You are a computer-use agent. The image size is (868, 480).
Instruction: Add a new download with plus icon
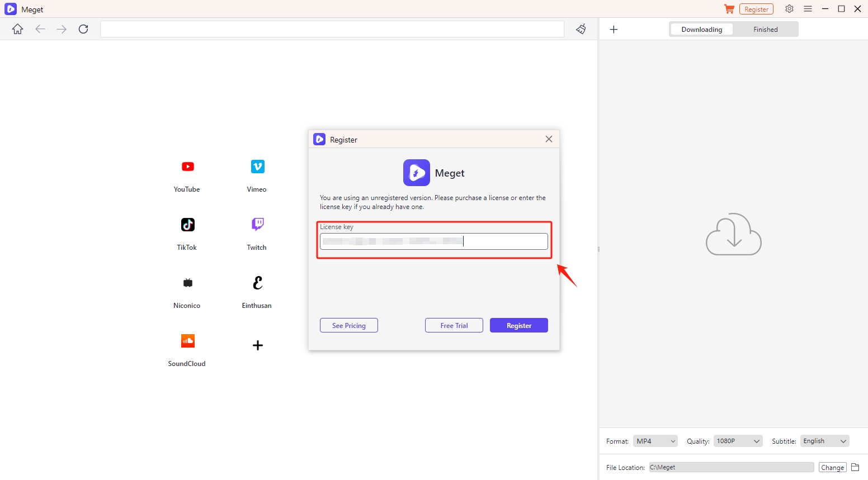click(x=614, y=30)
